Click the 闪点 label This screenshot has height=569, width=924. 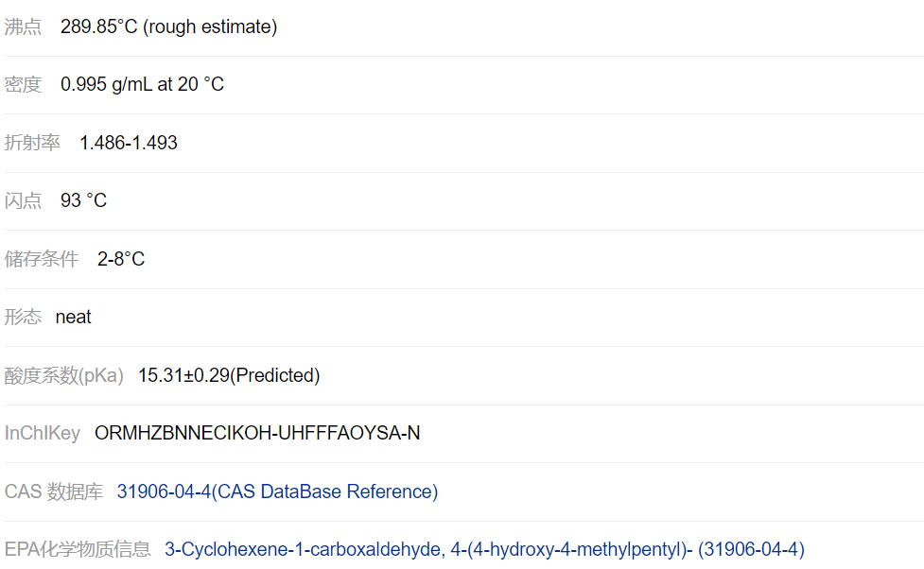click(x=24, y=200)
